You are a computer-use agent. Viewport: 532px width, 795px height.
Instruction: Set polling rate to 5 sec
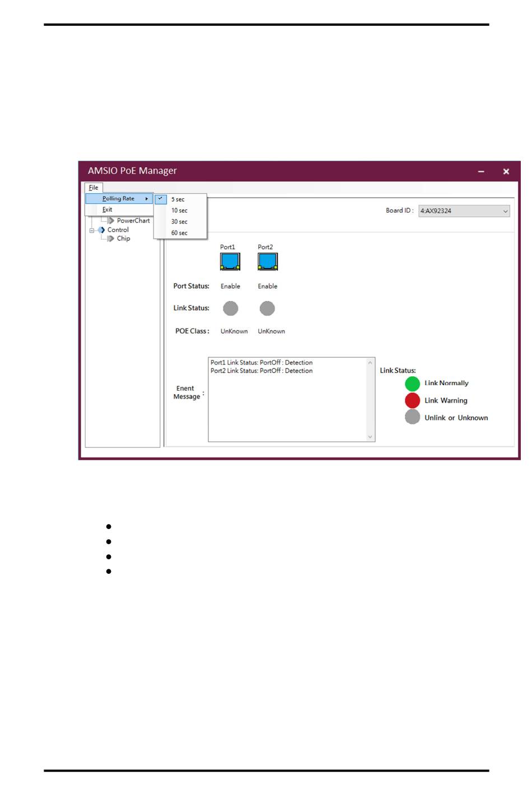pyautogui.click(x=180, y=199)
